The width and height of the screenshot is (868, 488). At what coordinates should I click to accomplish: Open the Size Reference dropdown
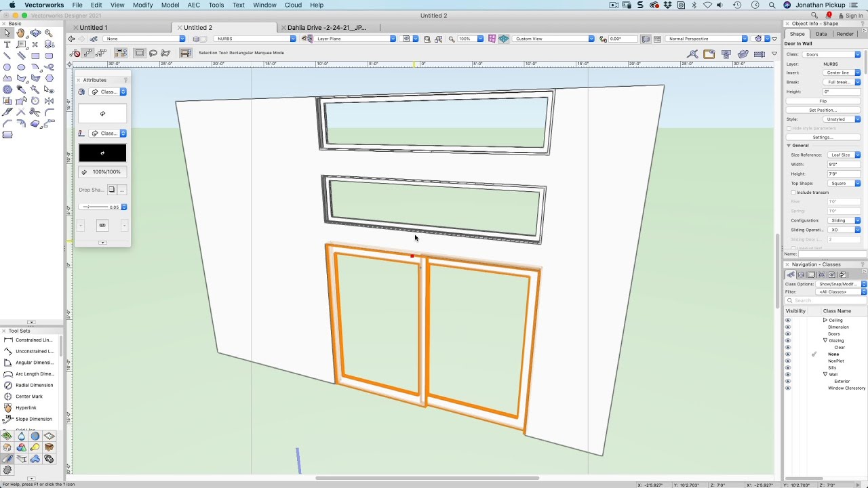point(844,155)
